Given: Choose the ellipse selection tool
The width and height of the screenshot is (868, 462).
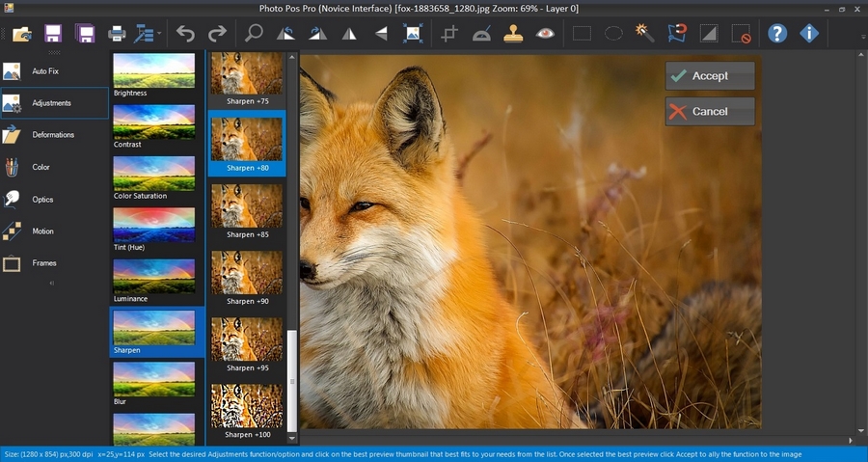Looking at the screenshot, I should point(613,34).
